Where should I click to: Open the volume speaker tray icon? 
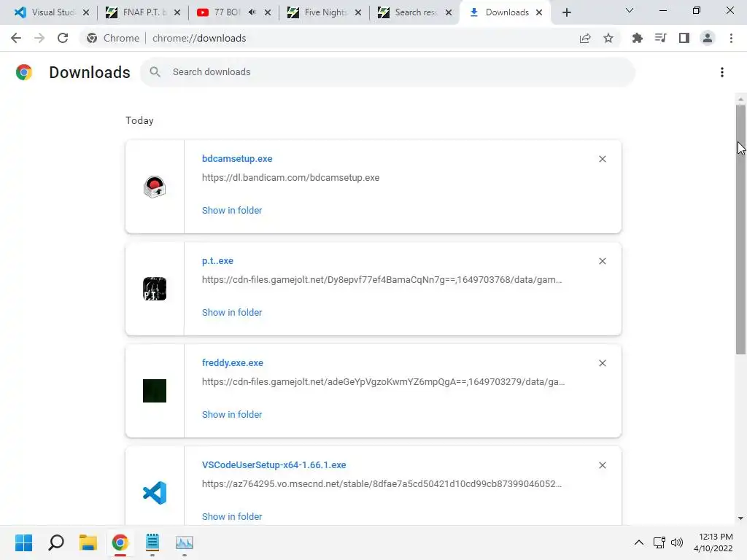pyautogui.click(x=677, y=542)
